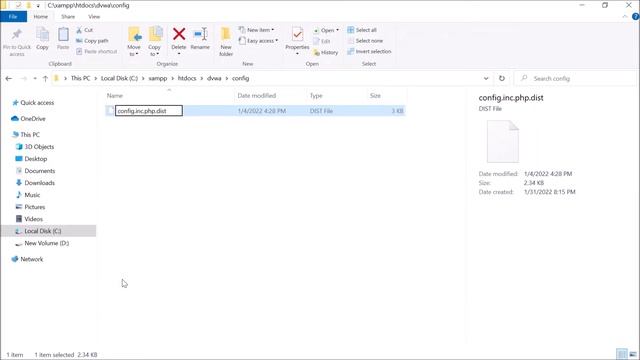The height and width of the screenshot is (360, 640).
Task: Expand Properties dropdown arrow
Action: point(297,53)
